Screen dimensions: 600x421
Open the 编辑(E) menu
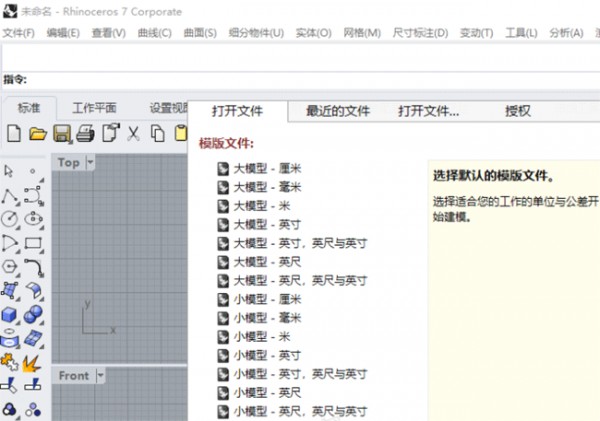(x=63, y=33)
